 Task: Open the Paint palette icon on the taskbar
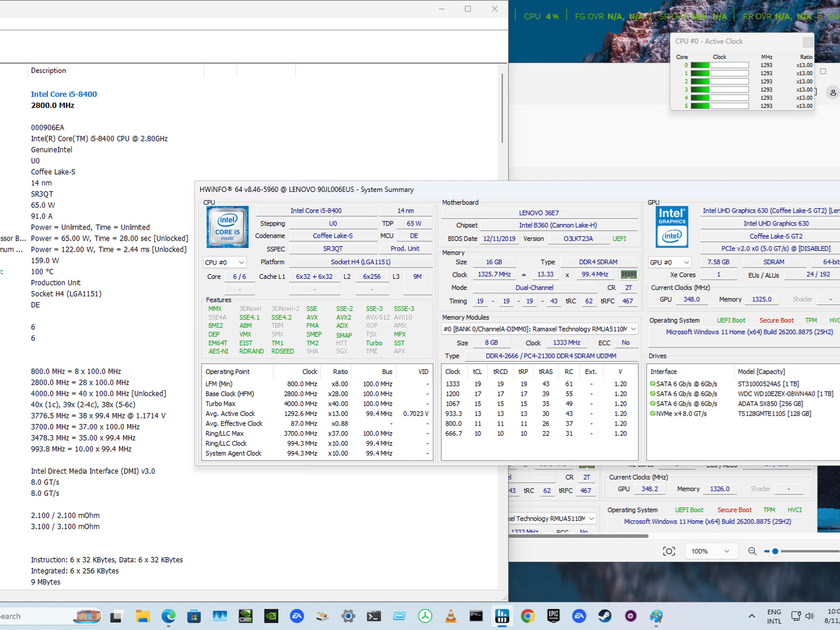coord(656,616)
